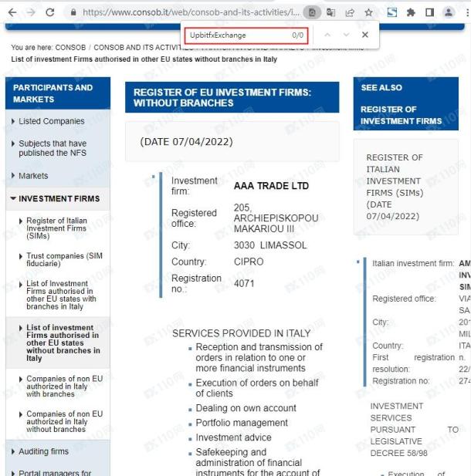471x476 pixels.
Task: Select the registration number 4071
Action: click(244, 284)
